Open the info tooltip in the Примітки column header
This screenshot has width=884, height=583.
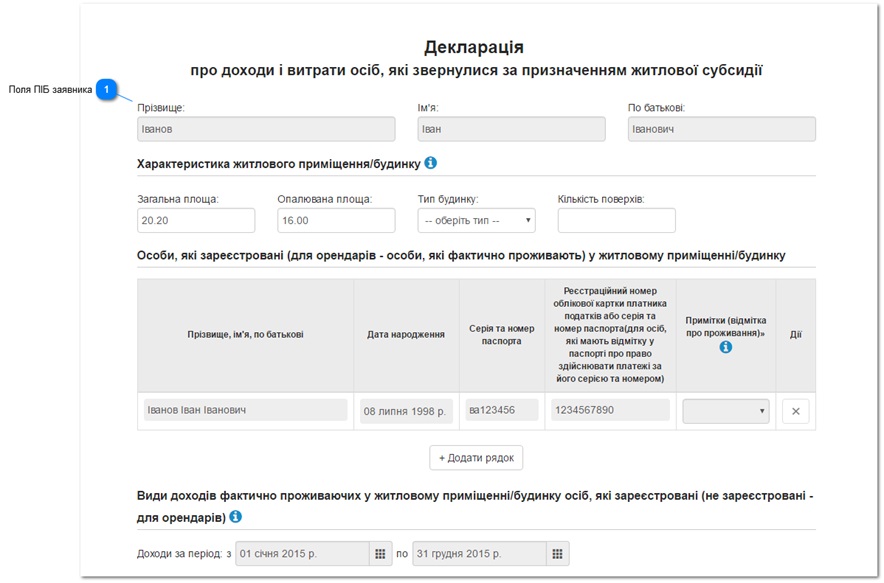(724, 345)
